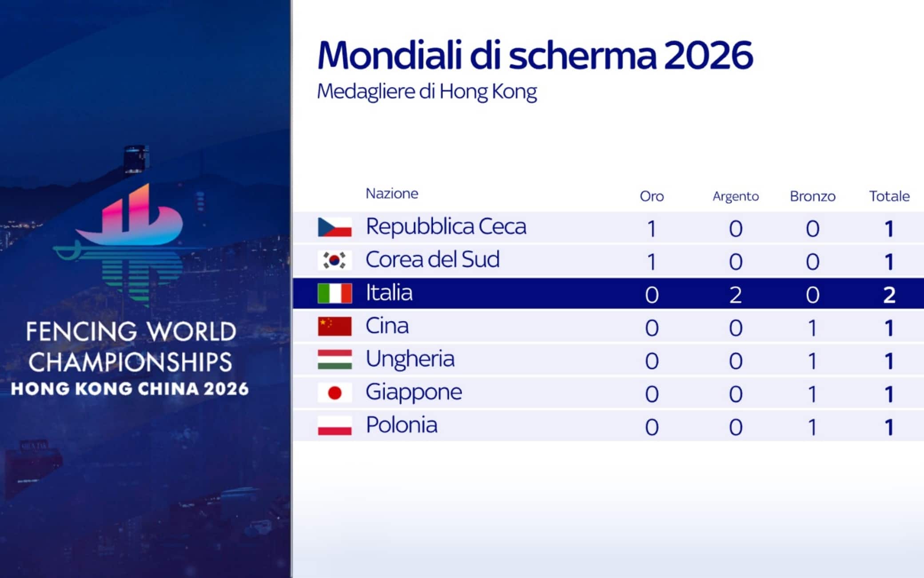Select the Bronzo column header
Image resolution: width=924 pixels, height=578 pixels.
tap(812, 196)
